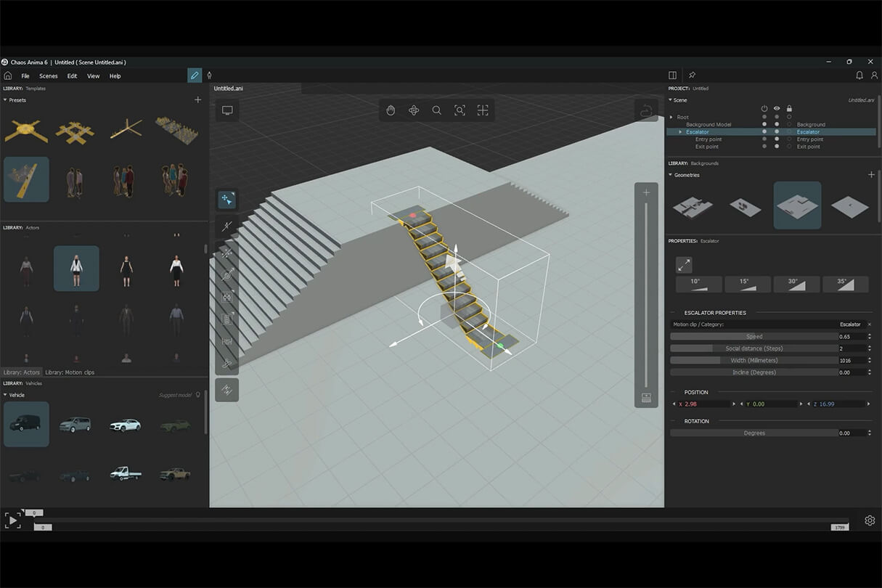Toggle the lock for Escalator row

click(789, 132)
